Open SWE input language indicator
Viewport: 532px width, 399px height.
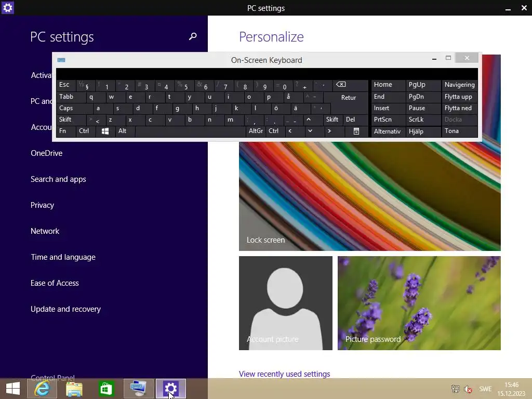(x=485, y=389)
